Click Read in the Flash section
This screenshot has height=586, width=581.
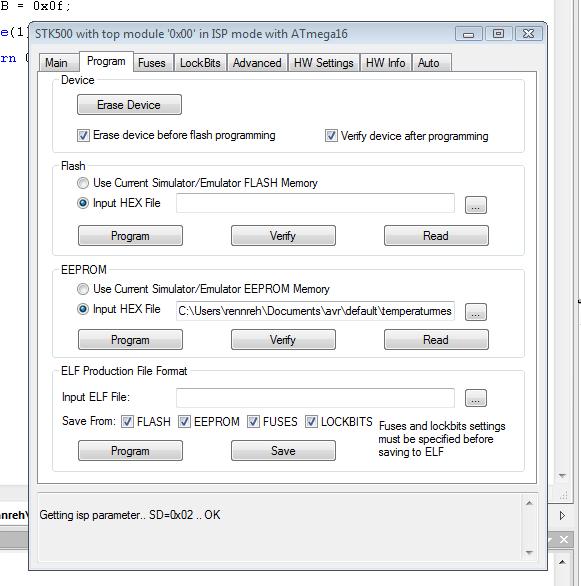click(436, 235)
